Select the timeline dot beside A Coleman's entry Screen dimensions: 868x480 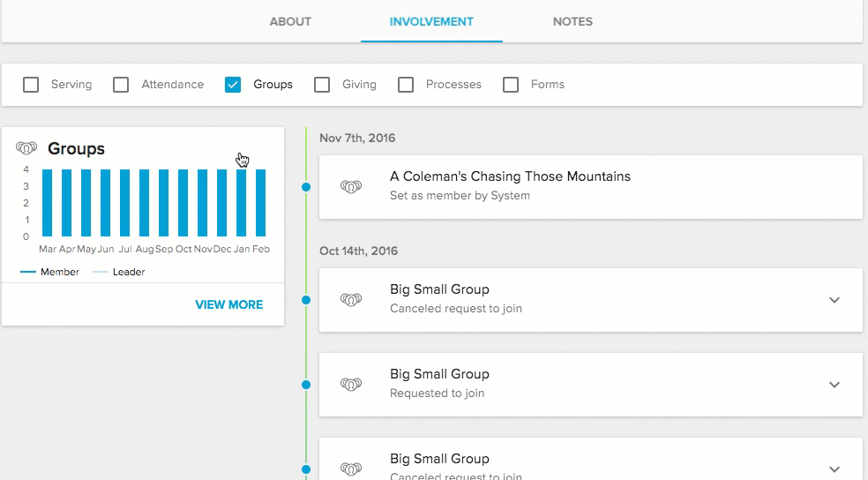306,187
